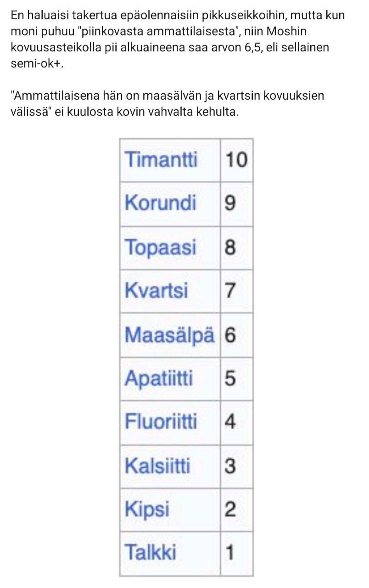This screenshot has height=588, width=369.
Task: Click hardness value 10 beside Timantti
Action: (x=236, y=159)
